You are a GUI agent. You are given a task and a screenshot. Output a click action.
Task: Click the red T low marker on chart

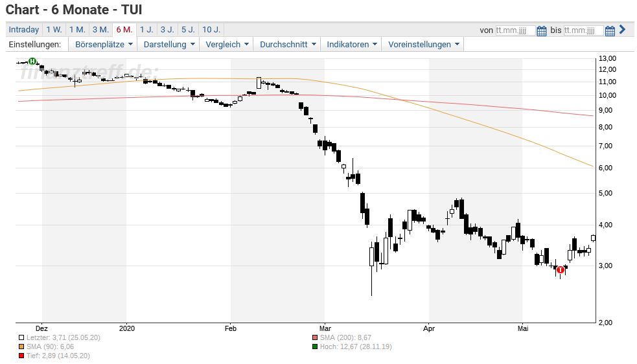click(561, 269)
